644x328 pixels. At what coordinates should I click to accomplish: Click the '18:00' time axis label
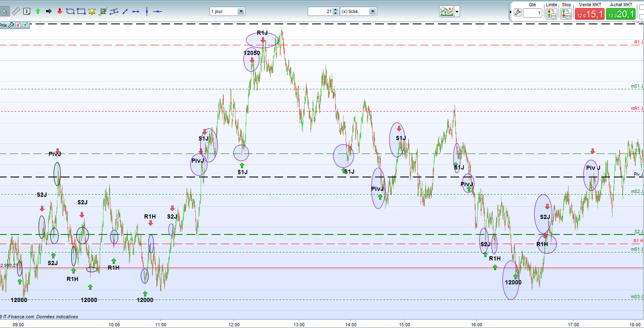636,324
